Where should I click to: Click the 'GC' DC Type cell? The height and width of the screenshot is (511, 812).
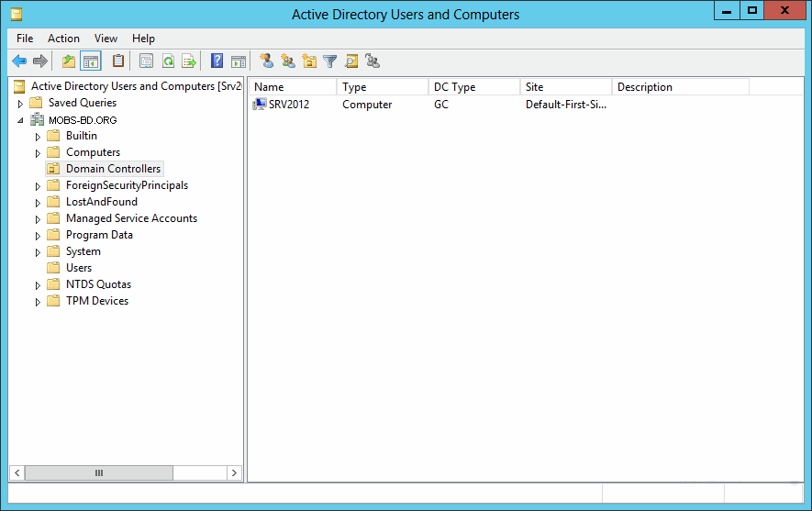click(441, 105)
